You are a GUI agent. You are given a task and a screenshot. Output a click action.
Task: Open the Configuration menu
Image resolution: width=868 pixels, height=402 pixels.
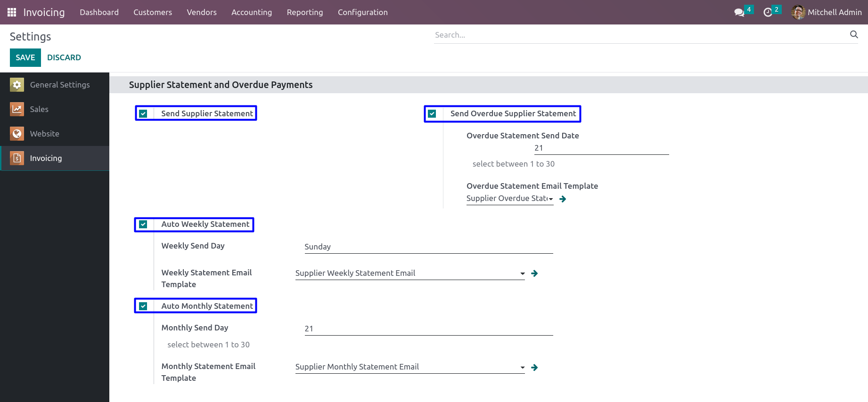coord(363,12)
